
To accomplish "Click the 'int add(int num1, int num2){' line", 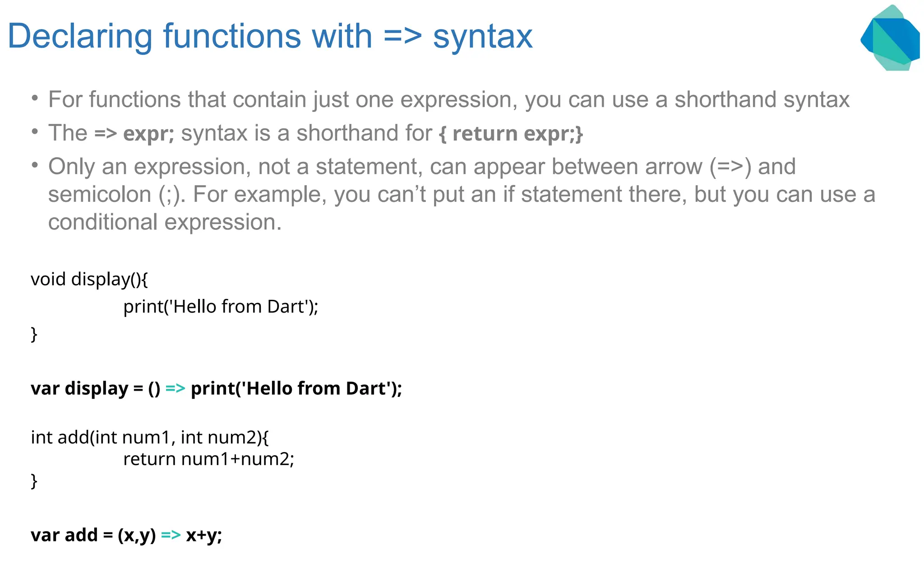I will point(150,438).
